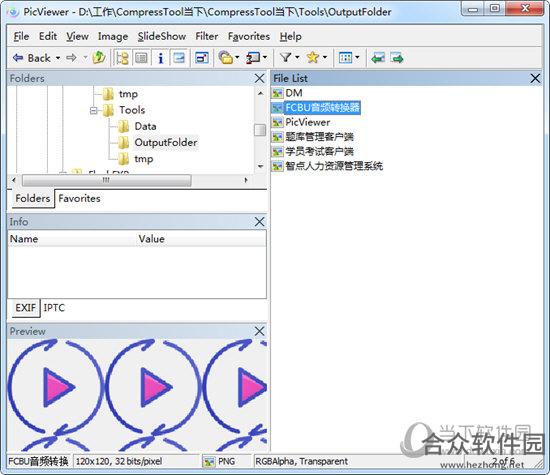This screenshot has width=550, height=475.
Task: Click the view mode grid icon
Action: (345, 58)
